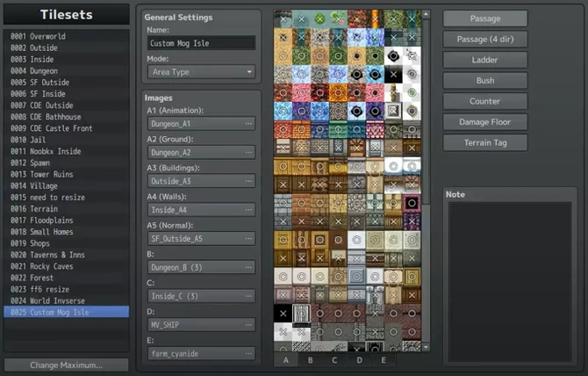Activate the Counter mode button
Viewport: 588px width, 376px height.
(x=484, y=101)
